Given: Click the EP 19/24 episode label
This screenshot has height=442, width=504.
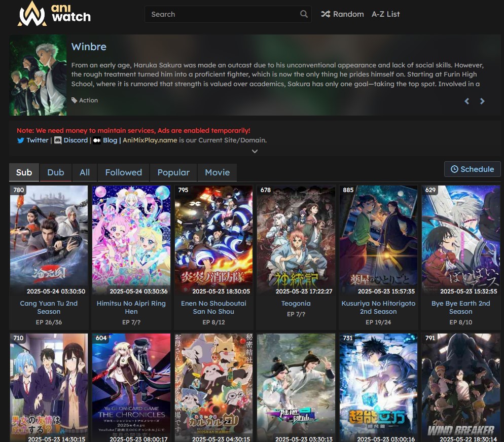Looking at the screenshot, I should (x=378, y=322).
